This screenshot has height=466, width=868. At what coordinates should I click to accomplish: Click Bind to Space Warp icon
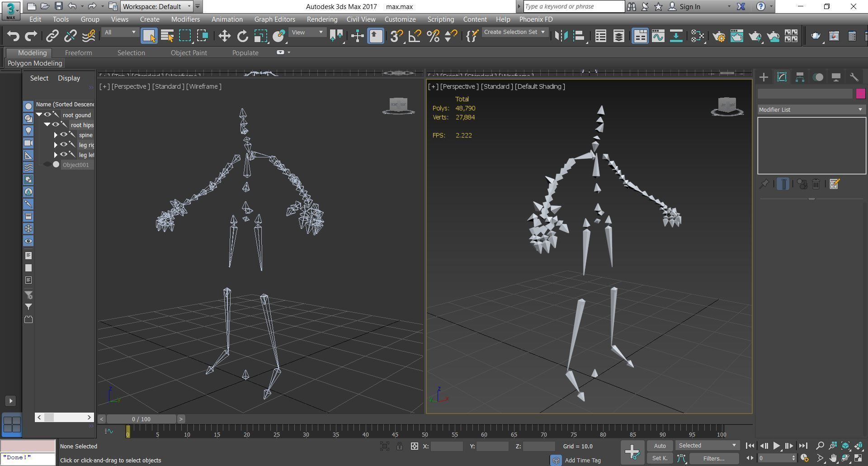[x=89, y=36]
